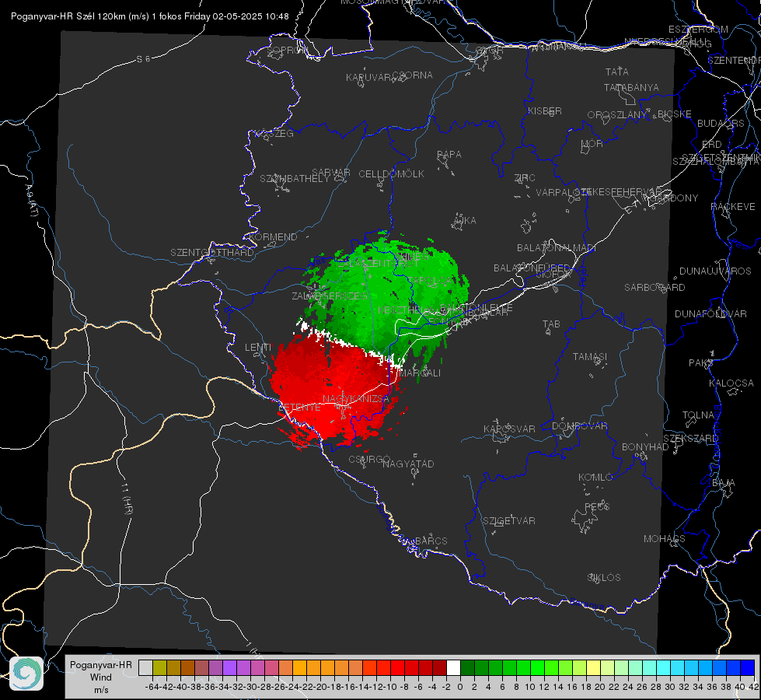Click the DOMBÓVÁR town label
Image resolution: width=761 pixels, height=700 pixels.
coord(579,426)
